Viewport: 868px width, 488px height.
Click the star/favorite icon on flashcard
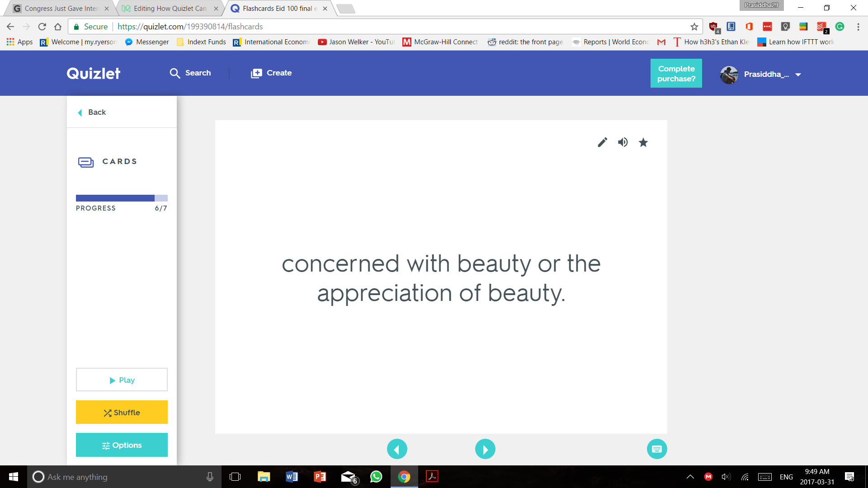pyautogui.click(x=643, y=142)
